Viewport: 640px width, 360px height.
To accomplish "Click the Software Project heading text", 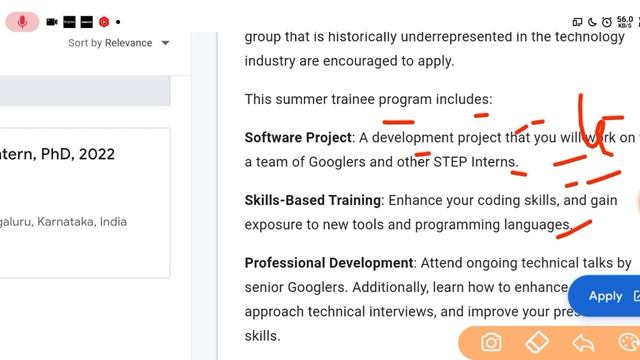I will click(298, 138).
